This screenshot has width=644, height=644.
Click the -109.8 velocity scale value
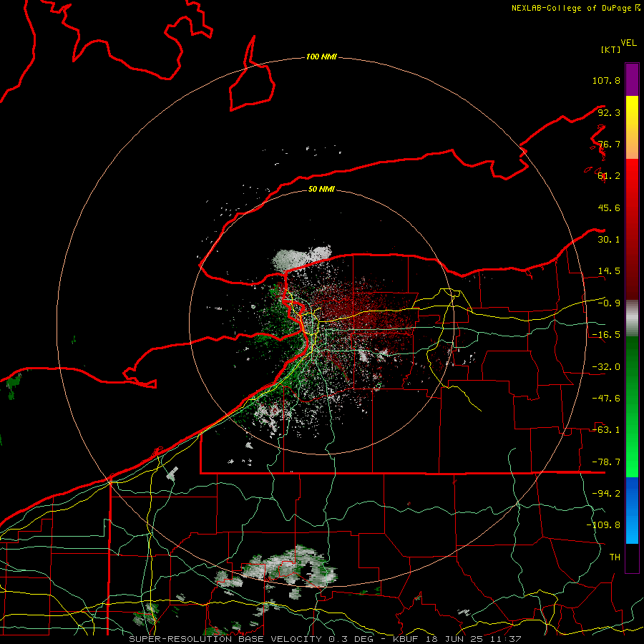click(x=603, y=525)
